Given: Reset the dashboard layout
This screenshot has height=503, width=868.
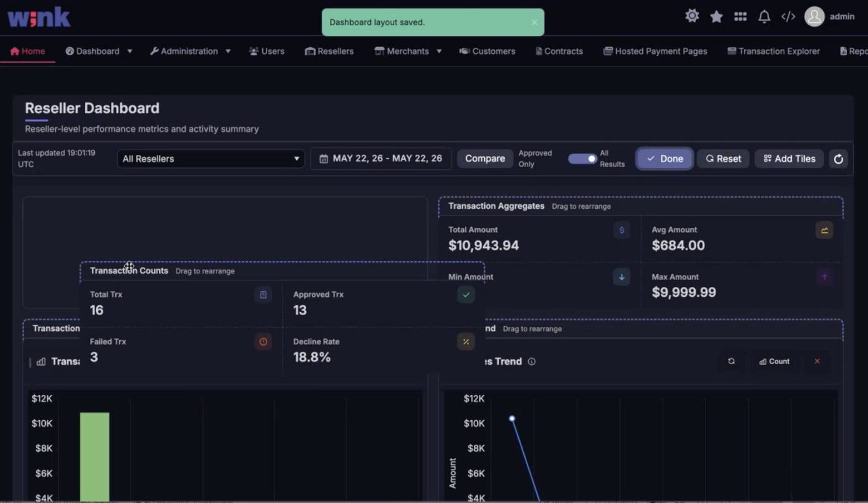Looking at the screenshot, I should click(x=724, y=159).
